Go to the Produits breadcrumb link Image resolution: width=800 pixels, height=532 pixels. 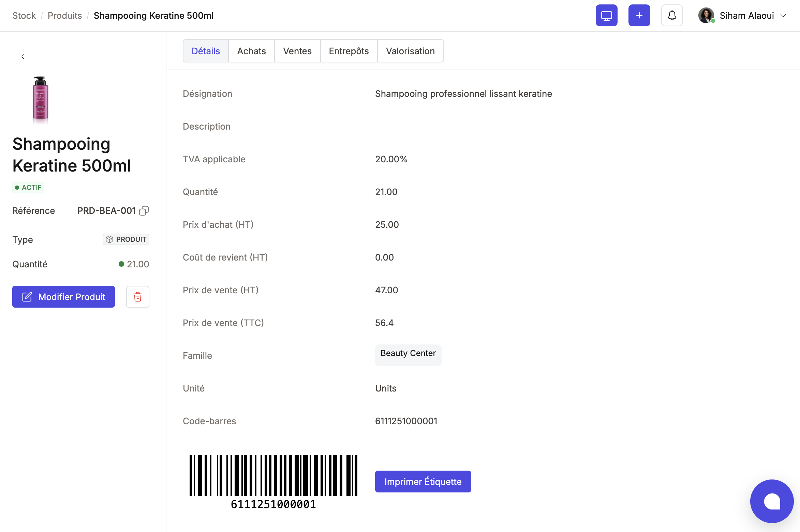(65, 16)
